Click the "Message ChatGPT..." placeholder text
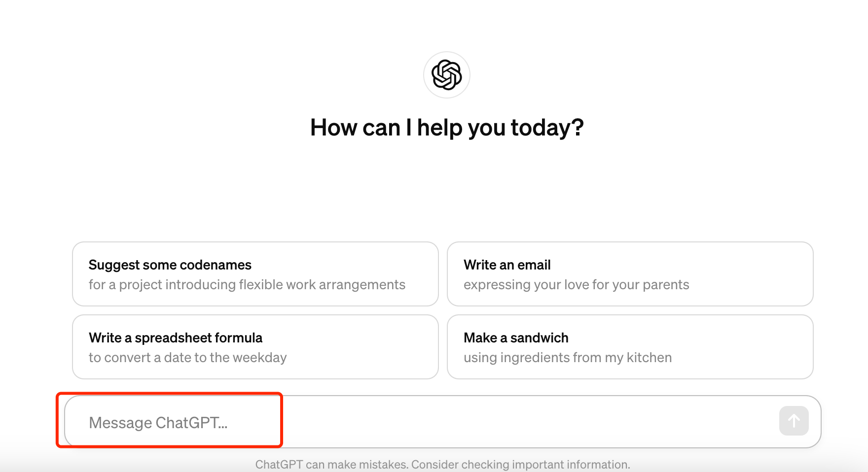The image size is (868, 472). (x=158, y=423)
